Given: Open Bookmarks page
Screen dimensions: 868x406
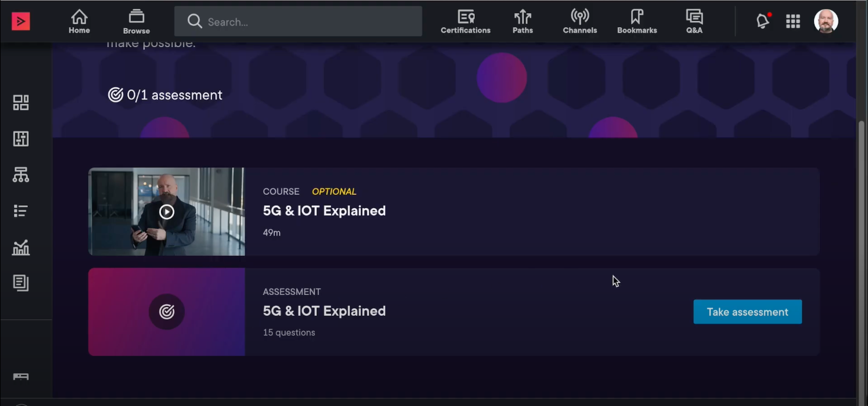Looking at the screenshot, I should coord(637,22).
